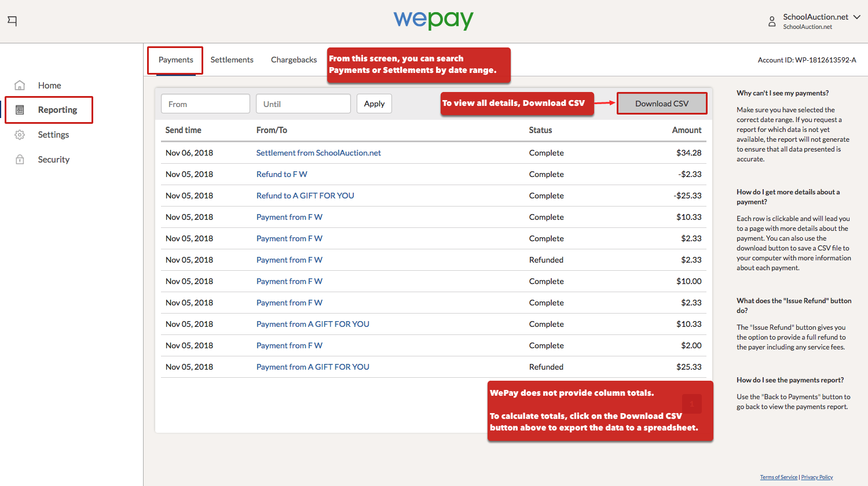
Task: Open Settings via the gear icon
Action: [x=20, y=134]
